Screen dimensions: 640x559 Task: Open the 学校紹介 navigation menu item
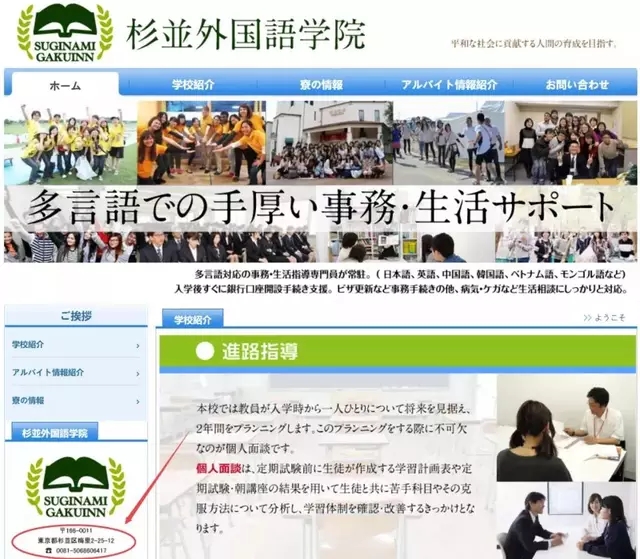click(193, 84)
